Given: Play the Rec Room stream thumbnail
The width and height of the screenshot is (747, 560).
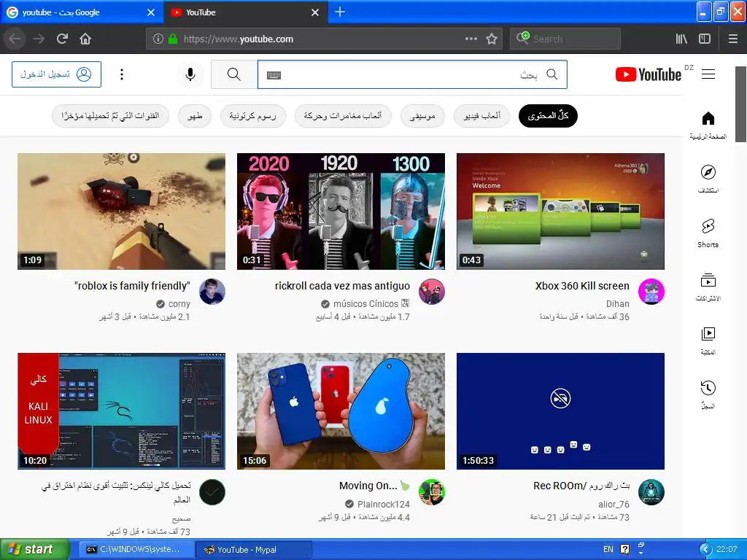Looking at the screenshot, I should pos(560,411).
